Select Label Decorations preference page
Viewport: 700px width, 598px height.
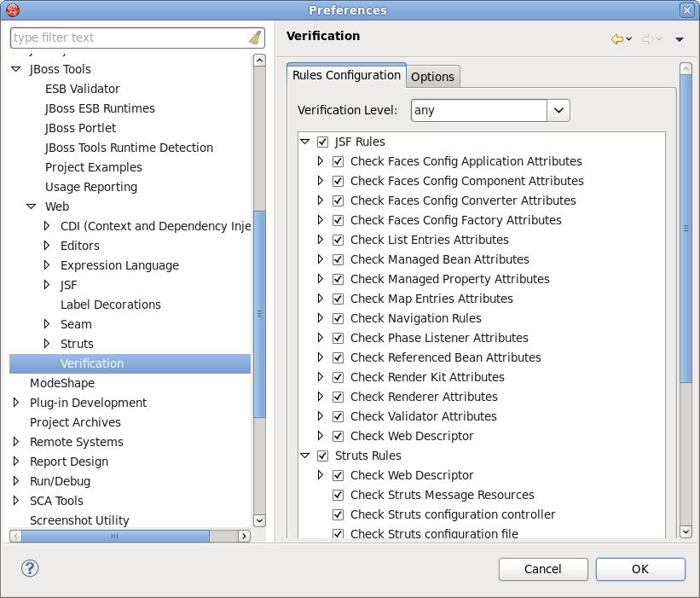point(111,305)
